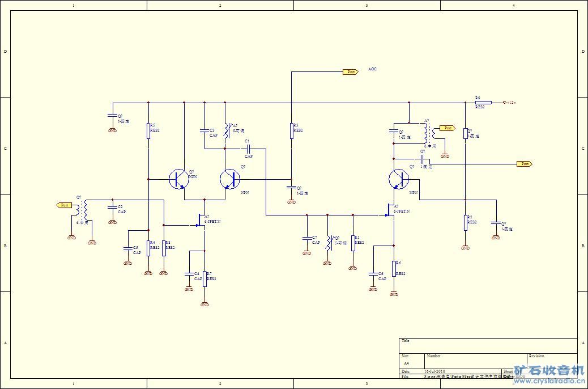This screenshot has height=389, width=588.
Task: Select capacitor C6 symbol
Action: coord(373,274)
